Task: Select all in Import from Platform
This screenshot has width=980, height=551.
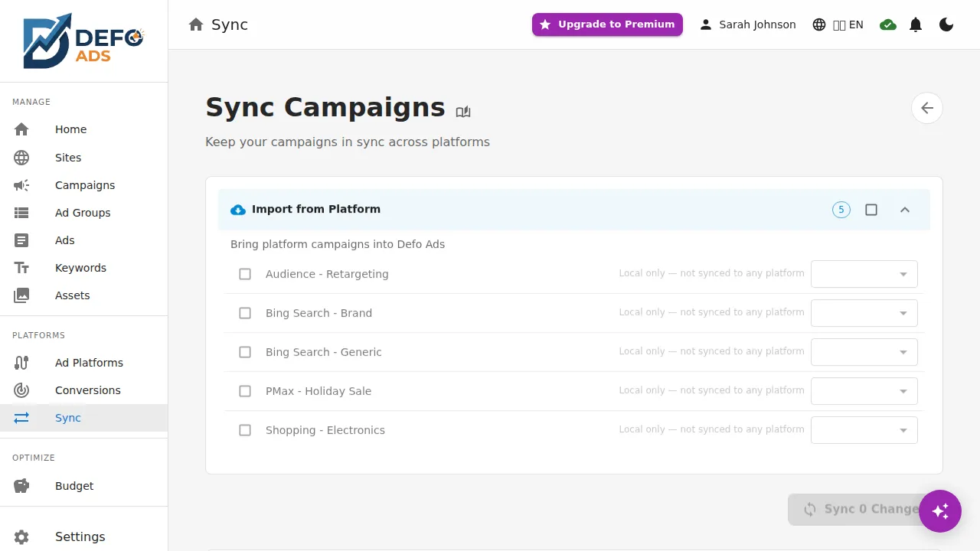Action: point(871,210)
